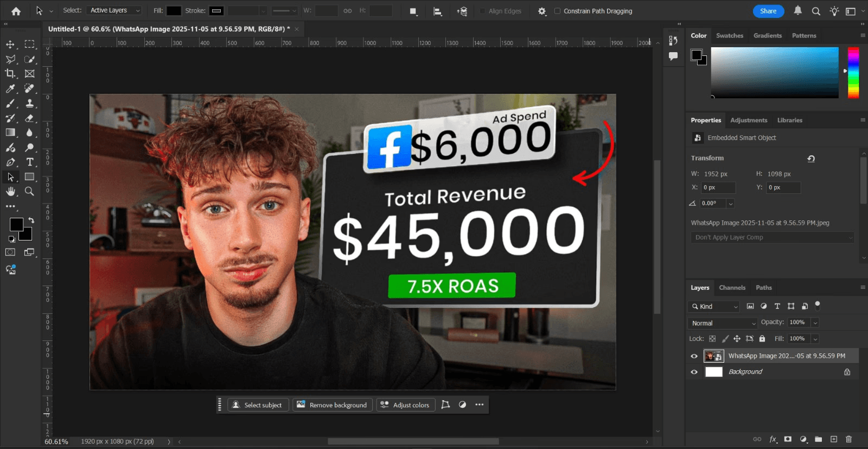Screen dimensions: 868x449
Task: Filter layers by pixel layers
Action: (x=750, y=306)
